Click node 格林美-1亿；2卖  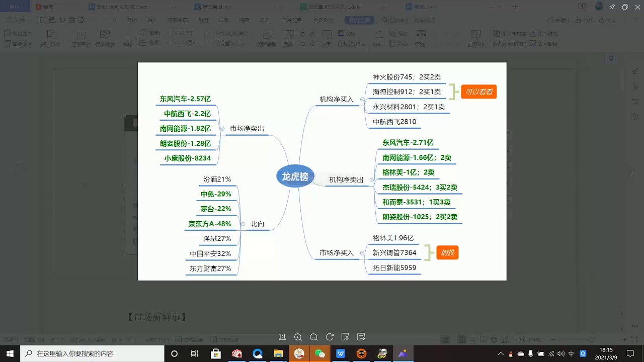408,172
